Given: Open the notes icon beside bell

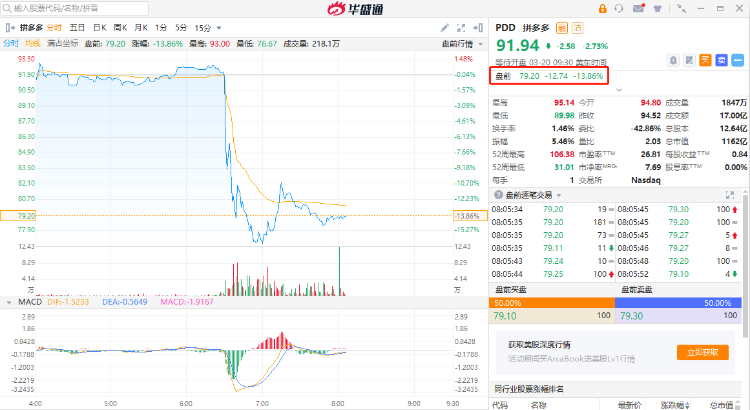Looking at the screenshot, I should click(689, 60).
